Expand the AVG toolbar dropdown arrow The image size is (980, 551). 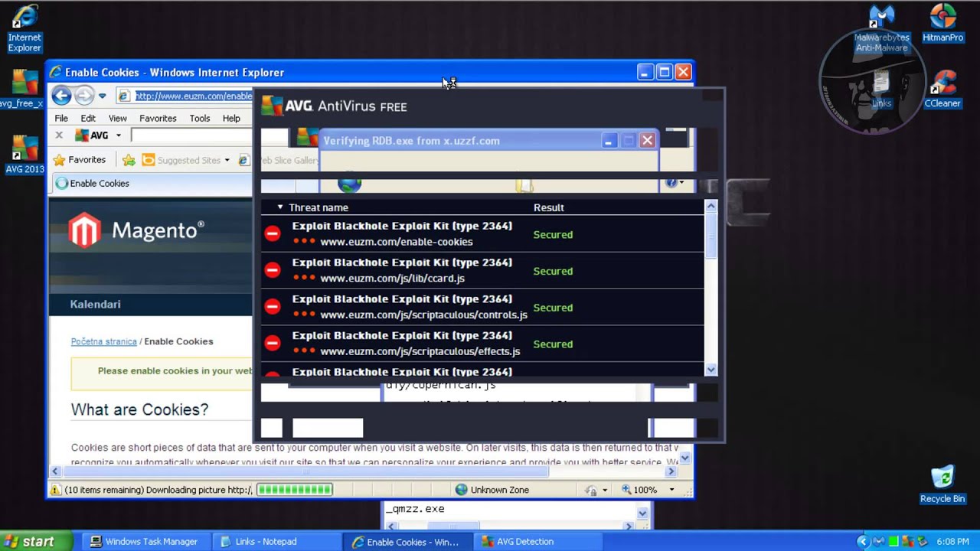pyautogui.click(x=118, y=135)
